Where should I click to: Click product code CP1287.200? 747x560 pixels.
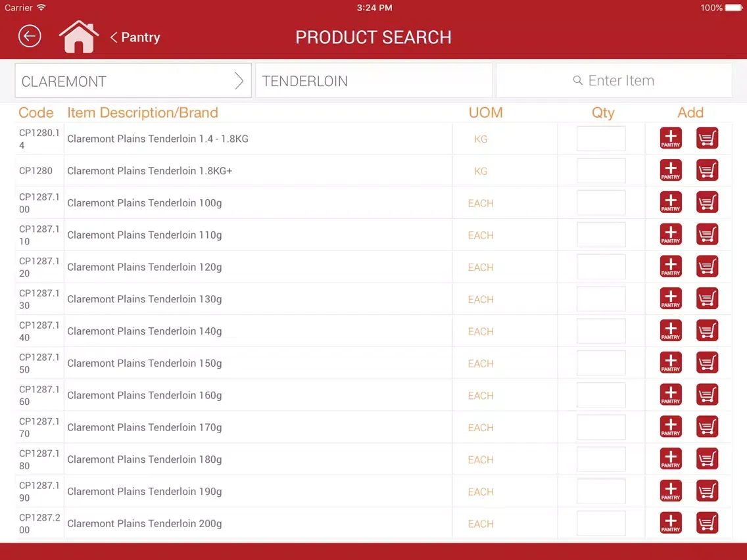(x=39, y=523)
